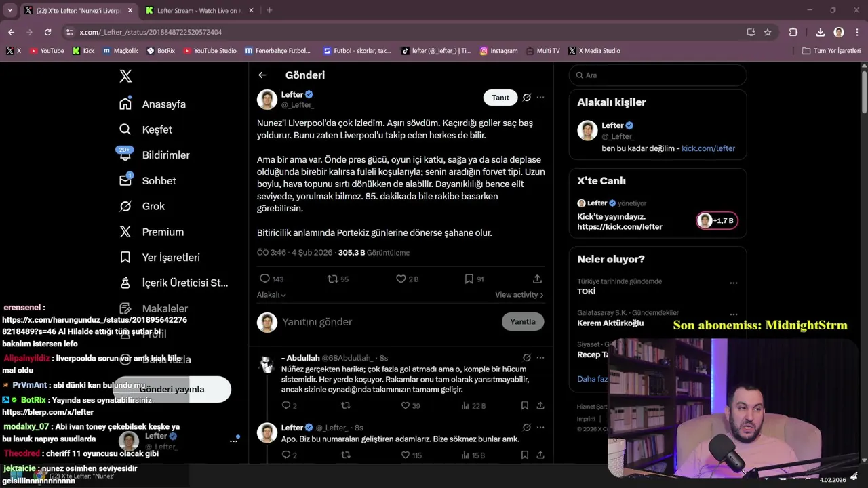Reload the page
868x488 pixels.
click(x=47, y=32)
